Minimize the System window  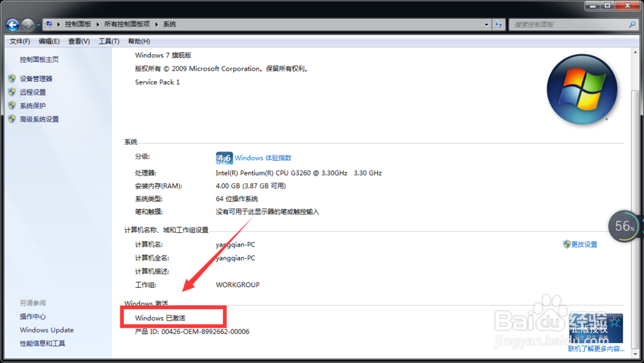coord(592,5)
